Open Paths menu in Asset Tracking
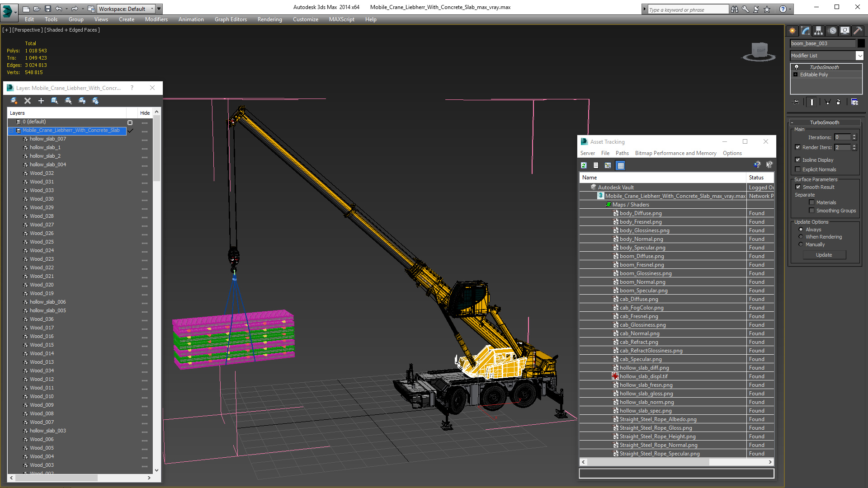 tap(622, 153)
